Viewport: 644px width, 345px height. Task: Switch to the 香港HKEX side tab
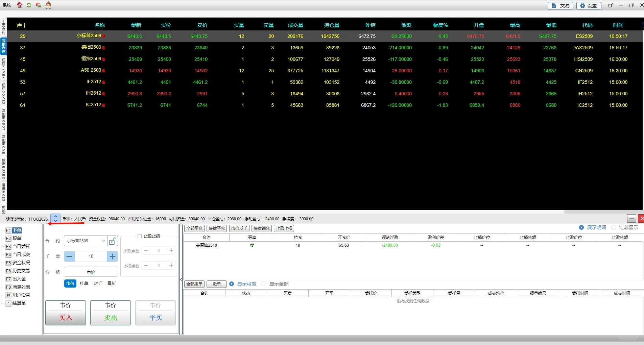pos(4,193)
